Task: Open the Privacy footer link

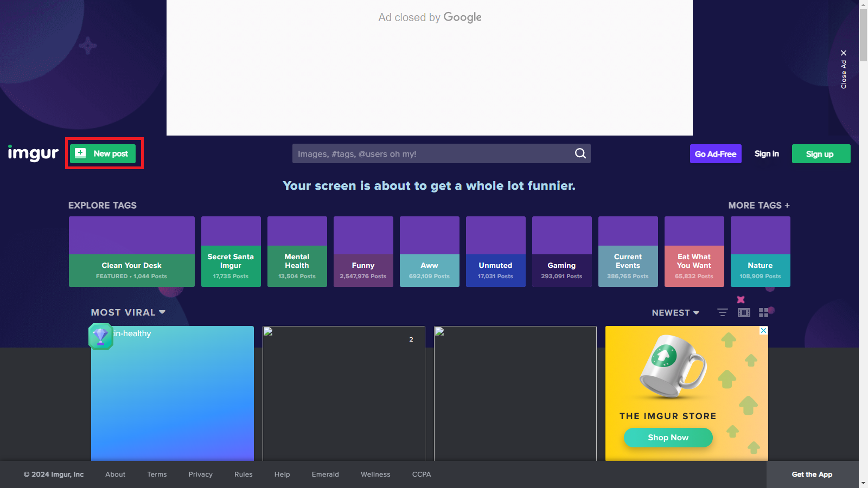Action: click(x=201, y=474)
